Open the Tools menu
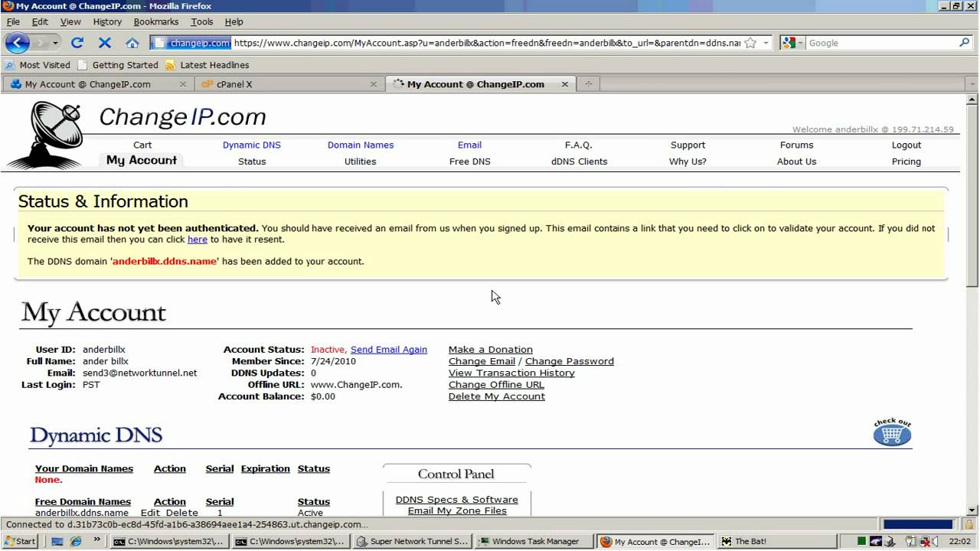Screen dimensions: 980x551 [202, 21]
